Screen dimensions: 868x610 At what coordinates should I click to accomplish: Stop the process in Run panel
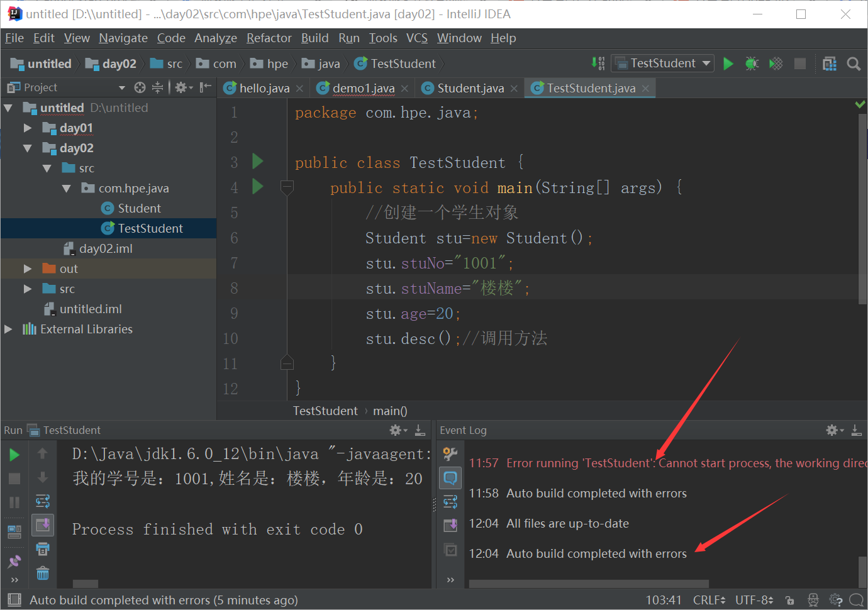14,479
